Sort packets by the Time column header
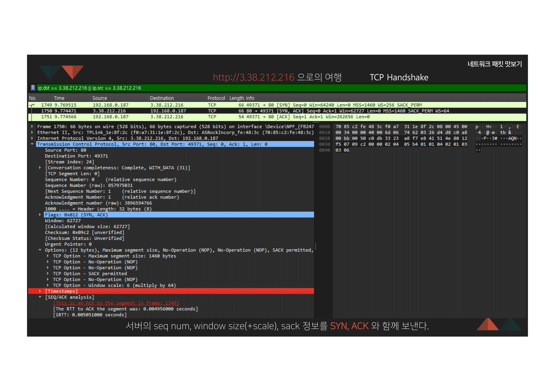 pos(59,98)
